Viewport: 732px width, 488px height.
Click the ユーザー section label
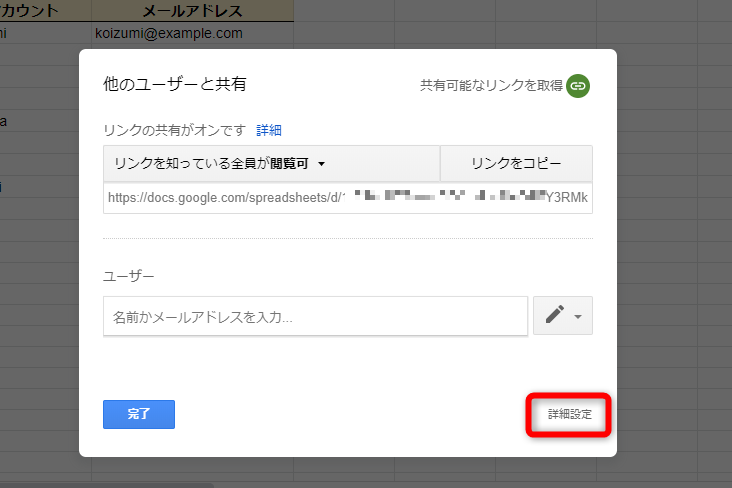128,276
